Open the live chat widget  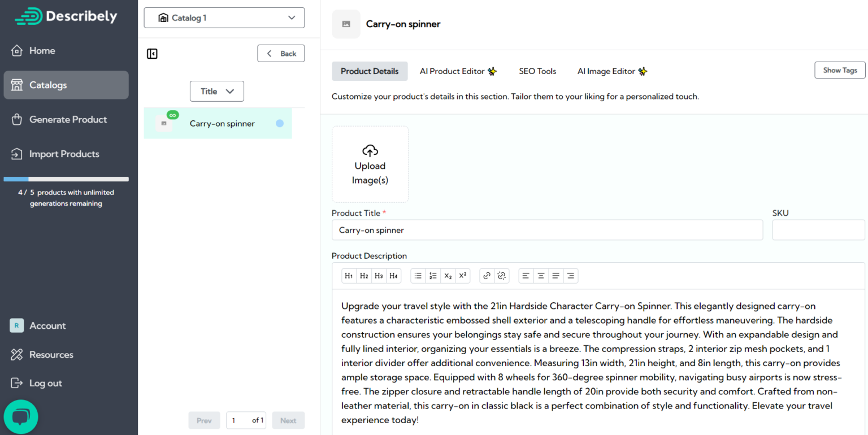[21, 416]
